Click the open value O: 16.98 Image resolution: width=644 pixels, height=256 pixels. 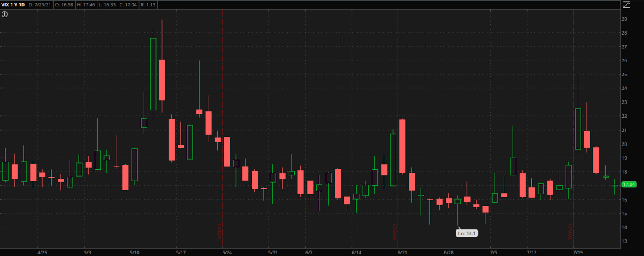click(x=64, y=5)
